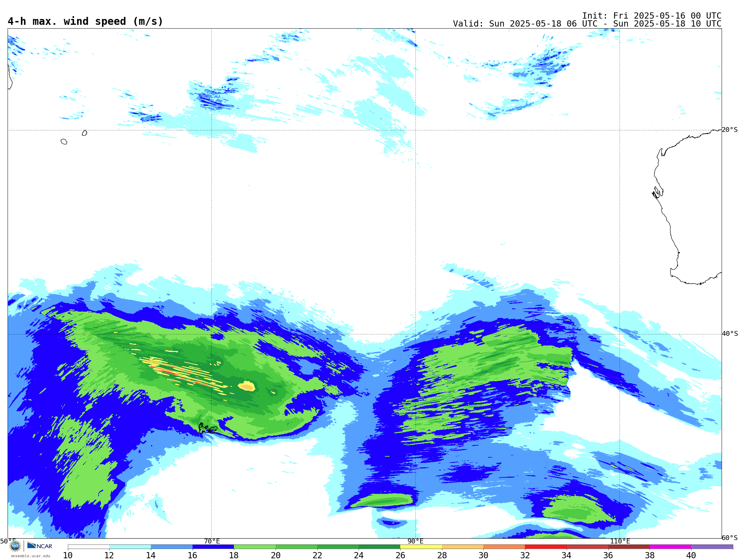Click the 110°E longitude label

pyautogui.click(x=620, y=541)
